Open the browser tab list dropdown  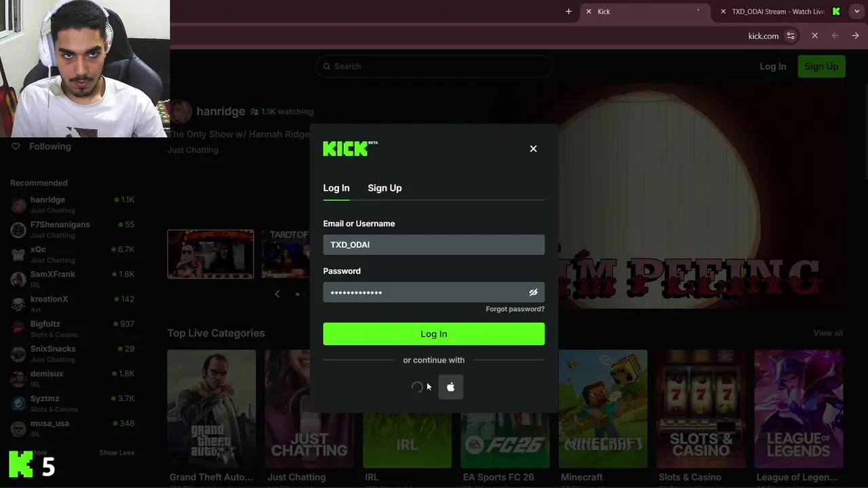857,12
